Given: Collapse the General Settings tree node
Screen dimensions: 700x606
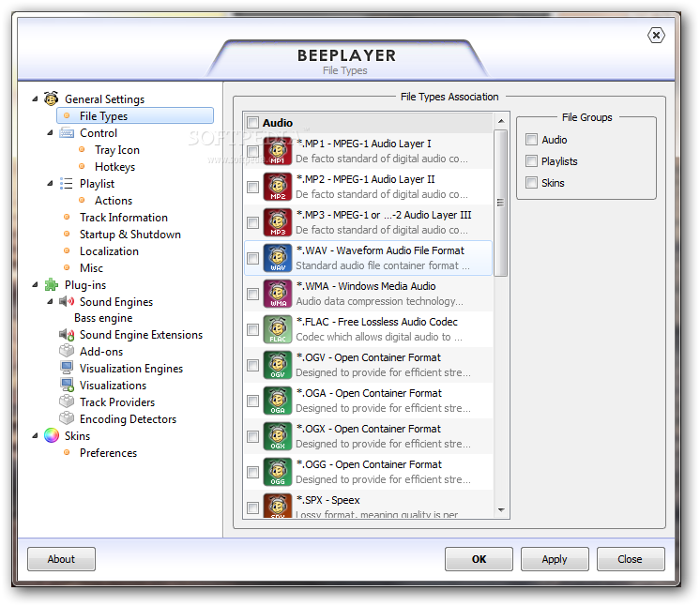Looking at the screenshot, I should pos(35,98).
